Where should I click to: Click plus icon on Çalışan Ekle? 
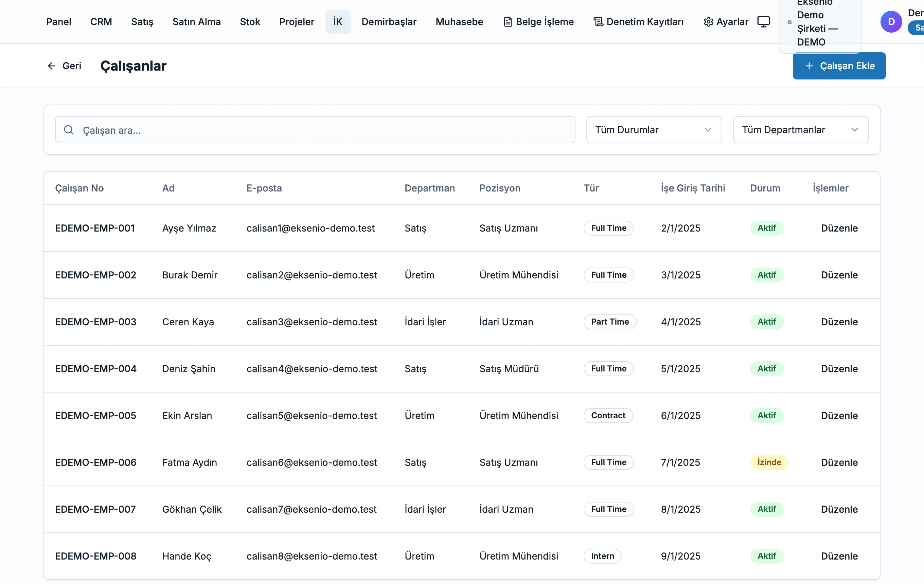809,66
